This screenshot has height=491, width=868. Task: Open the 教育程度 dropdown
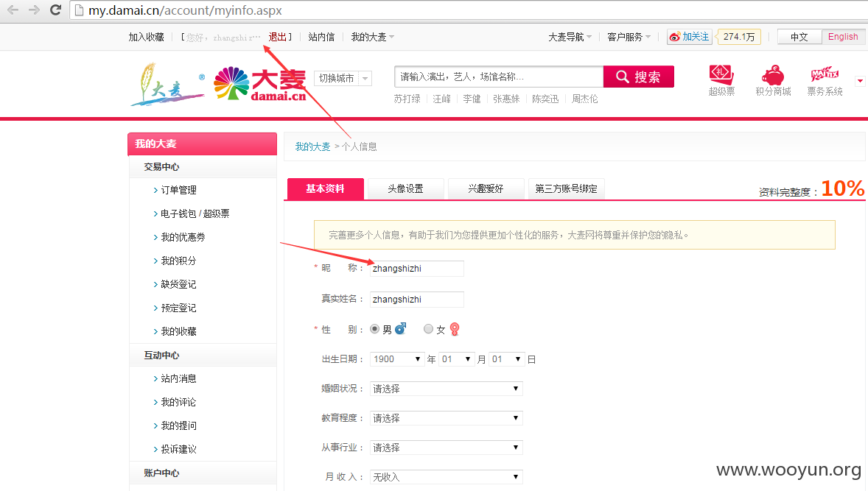[x=447, y=418]
